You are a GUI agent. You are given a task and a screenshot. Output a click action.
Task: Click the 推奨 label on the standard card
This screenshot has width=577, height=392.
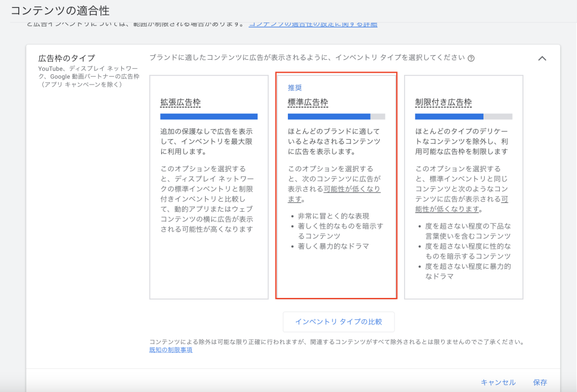(295, 87)
